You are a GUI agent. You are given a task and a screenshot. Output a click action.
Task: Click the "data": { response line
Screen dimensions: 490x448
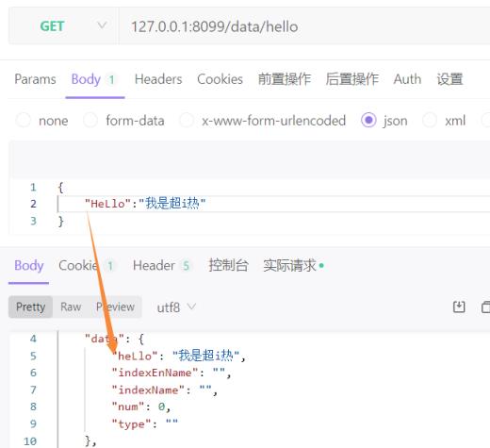click(115, 339)
